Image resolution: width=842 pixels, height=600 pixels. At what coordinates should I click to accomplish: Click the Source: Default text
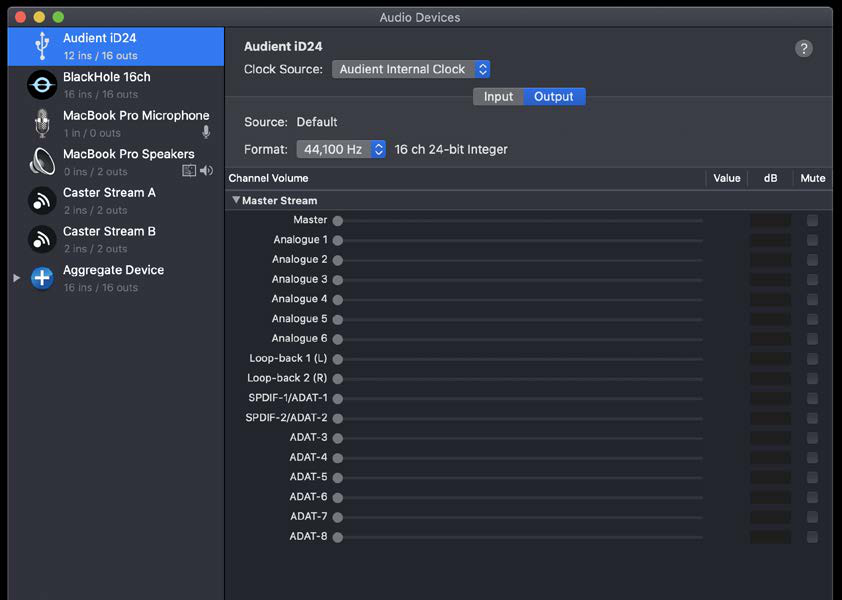[291, 122]
